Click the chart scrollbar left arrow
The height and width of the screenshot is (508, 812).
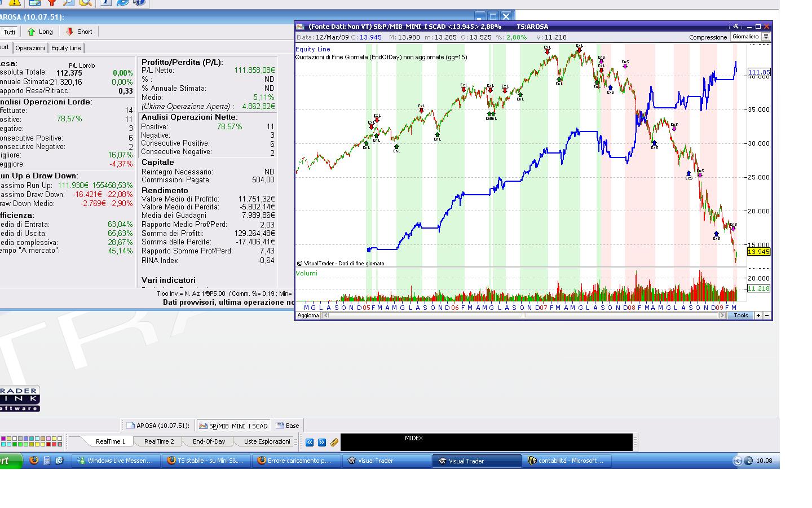tap(324, 316)
